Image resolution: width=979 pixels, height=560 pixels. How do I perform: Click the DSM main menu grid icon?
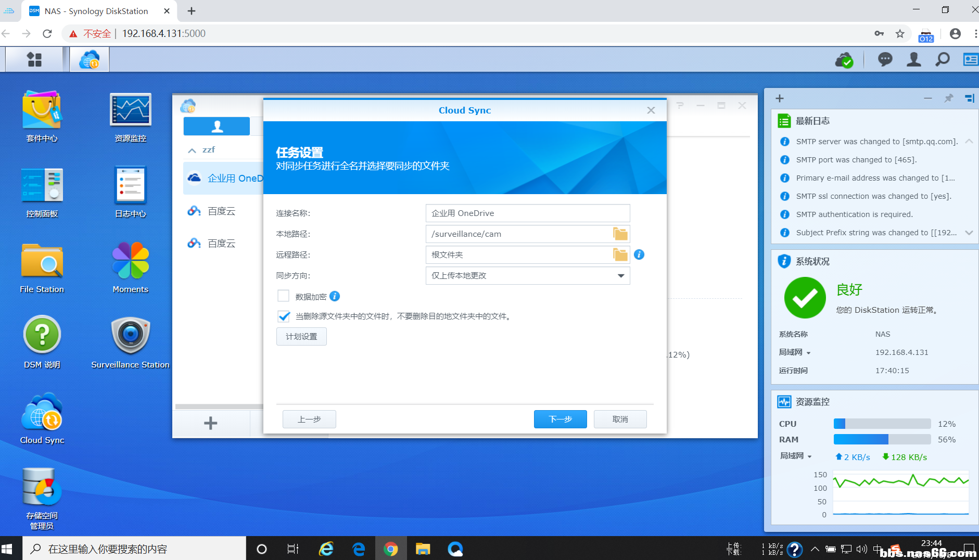pyautogui.click(x=34, y=60)
